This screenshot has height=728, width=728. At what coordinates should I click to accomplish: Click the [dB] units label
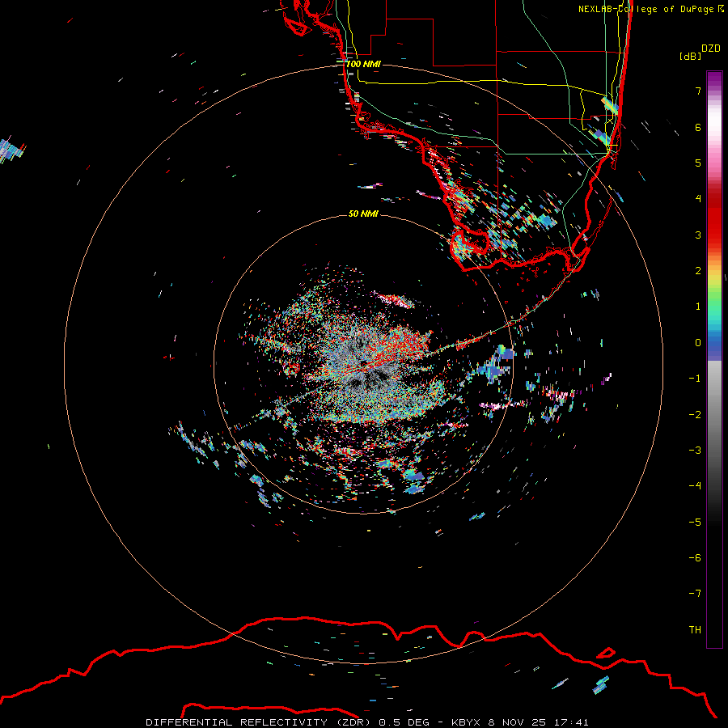pos(690,57)
